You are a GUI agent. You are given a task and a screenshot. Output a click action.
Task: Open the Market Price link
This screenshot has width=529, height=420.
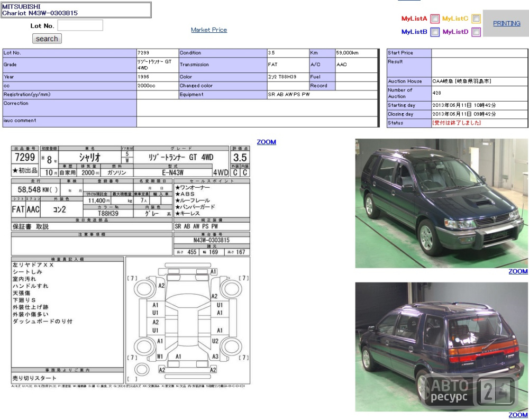[209, 30]
